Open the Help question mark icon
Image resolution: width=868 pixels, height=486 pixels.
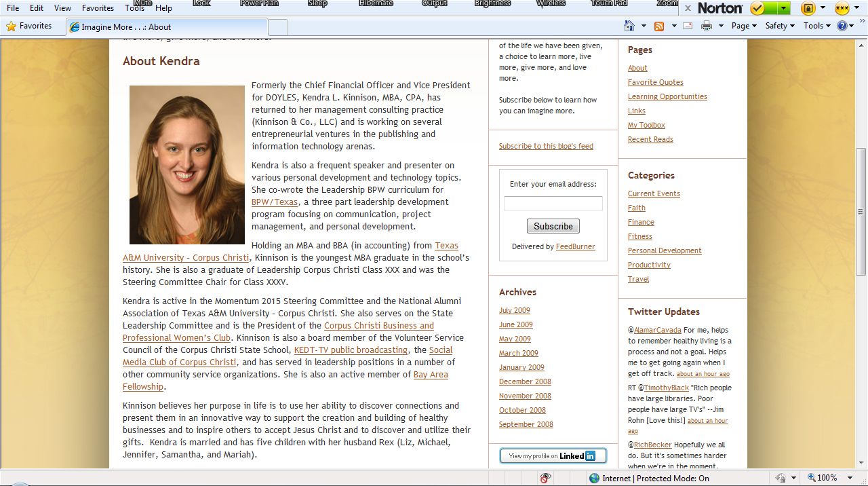coord(842,26)
